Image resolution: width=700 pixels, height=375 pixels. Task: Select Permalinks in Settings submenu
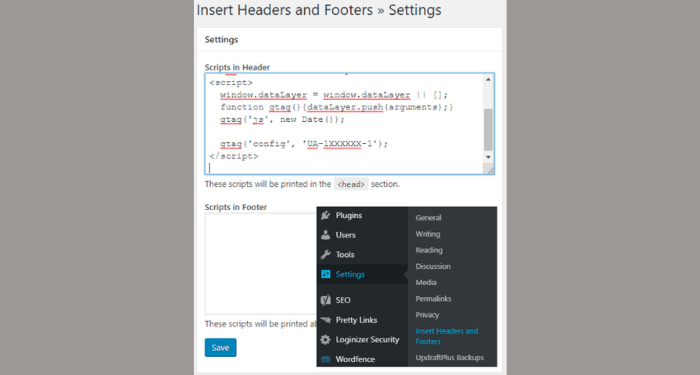point(433,299)
